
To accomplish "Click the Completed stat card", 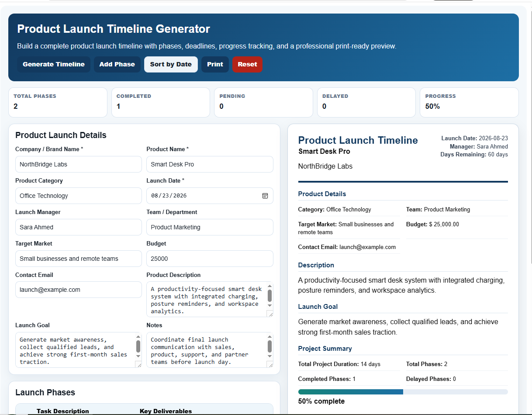I will (161, 103).
